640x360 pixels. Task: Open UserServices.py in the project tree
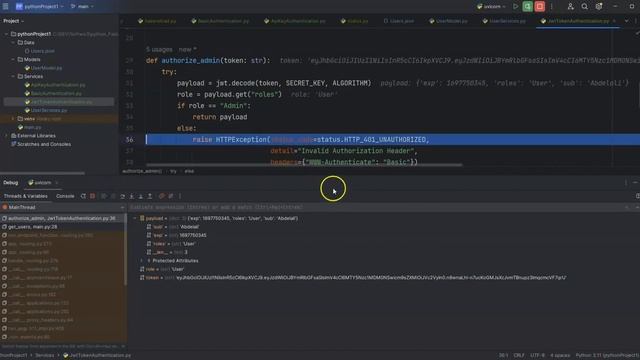click(46, 110)
